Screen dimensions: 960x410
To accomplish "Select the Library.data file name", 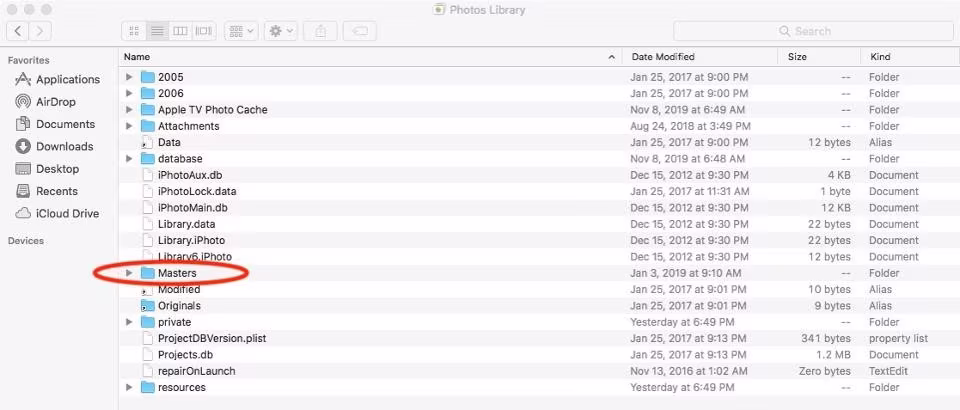I will [x=186, y=224].
